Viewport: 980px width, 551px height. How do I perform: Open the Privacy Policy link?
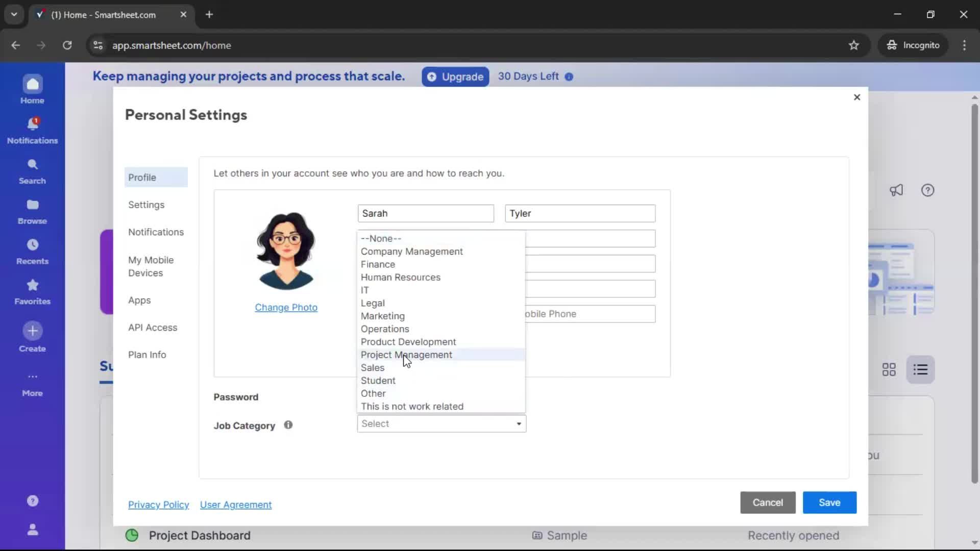[x=159, y=505]
